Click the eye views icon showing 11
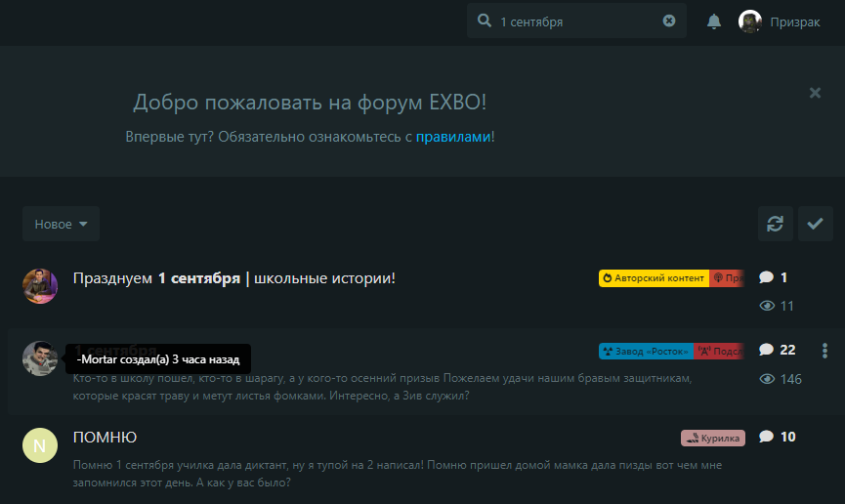845x504 pixels. point(767,306)
